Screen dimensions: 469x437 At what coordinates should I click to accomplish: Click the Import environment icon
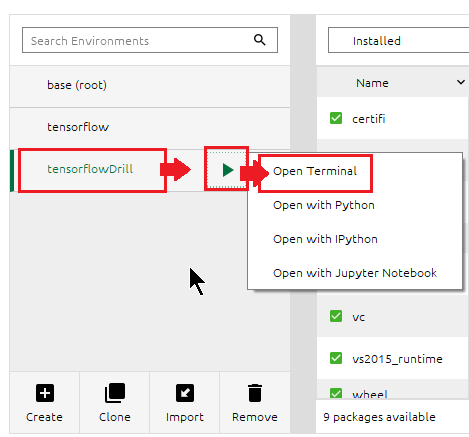click(x=185, y=393)
